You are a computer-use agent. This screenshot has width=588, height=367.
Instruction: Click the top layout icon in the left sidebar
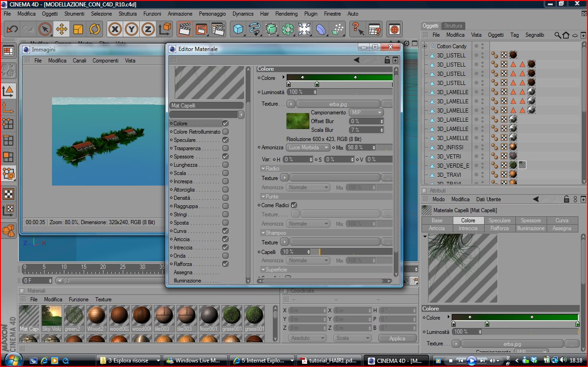(8, 51)
